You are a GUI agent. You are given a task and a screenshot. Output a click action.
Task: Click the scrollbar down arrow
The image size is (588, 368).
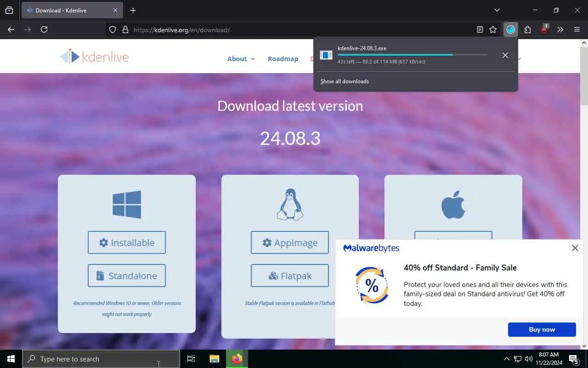584,345
